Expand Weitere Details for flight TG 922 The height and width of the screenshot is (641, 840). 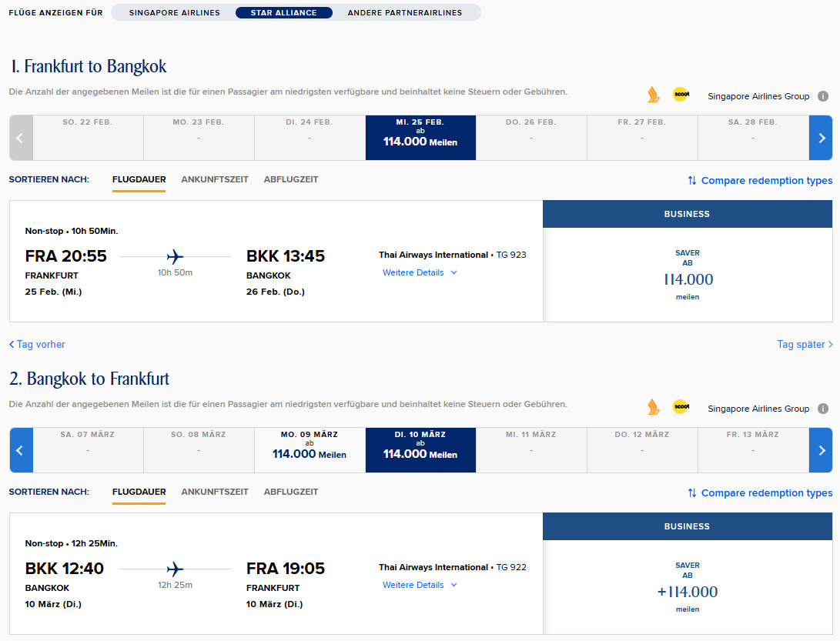(x=413, y=585)
